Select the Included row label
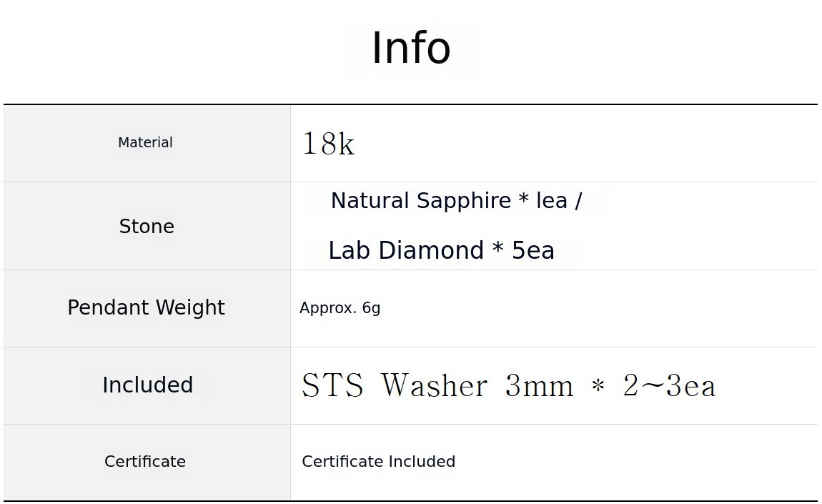822x504 pixels. coord(147,385)
